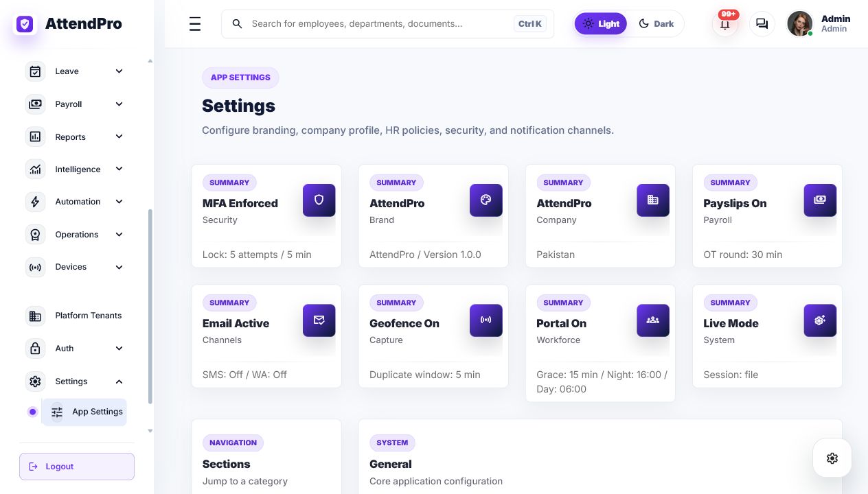The height and width of the screenshot is (494, 868).
Task: Click the Auth padlock icon in sidebar
Action: (x=36, y=349)
